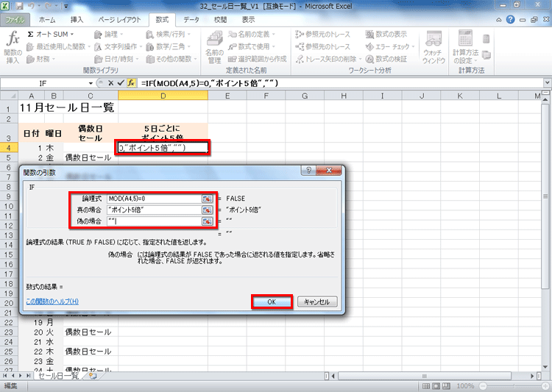Minimize the ribbon with caret icon
The height and width of the screenshot is (392, 552).
(x=499, y=20)
